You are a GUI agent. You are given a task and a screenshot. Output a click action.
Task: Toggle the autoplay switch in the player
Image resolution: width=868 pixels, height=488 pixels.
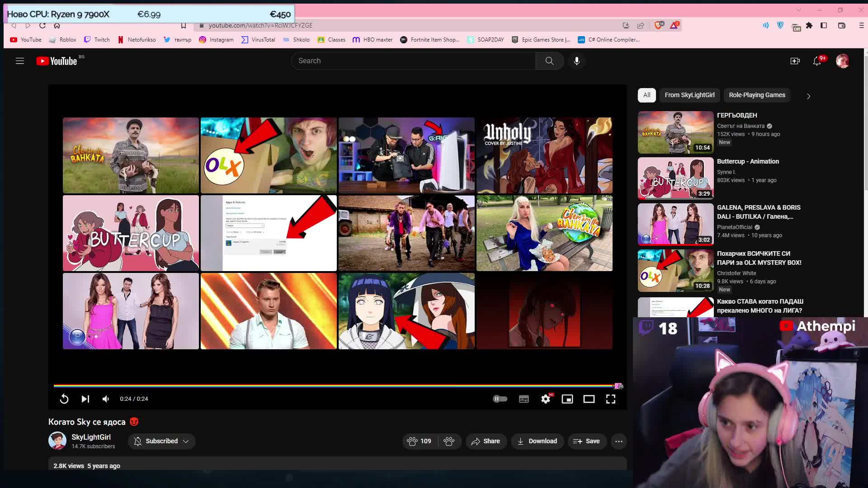click(x=500, y=399)
